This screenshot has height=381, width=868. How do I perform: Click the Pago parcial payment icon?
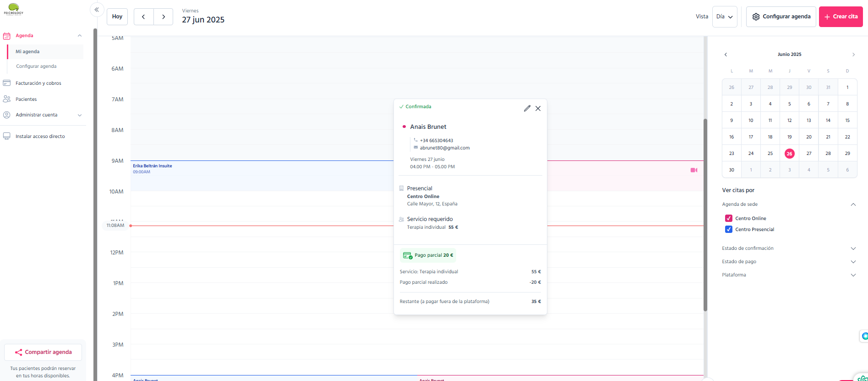(x=408, y=255)
